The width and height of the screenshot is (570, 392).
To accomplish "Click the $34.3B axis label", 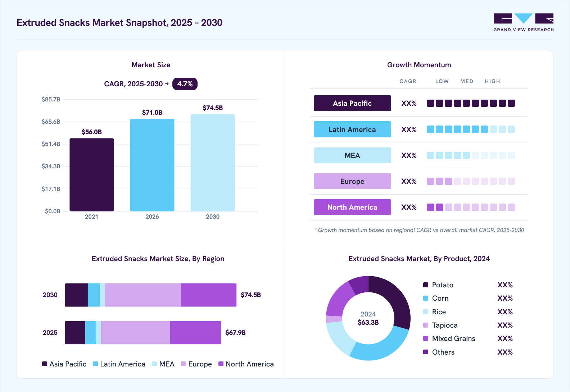I will (51, 167).
